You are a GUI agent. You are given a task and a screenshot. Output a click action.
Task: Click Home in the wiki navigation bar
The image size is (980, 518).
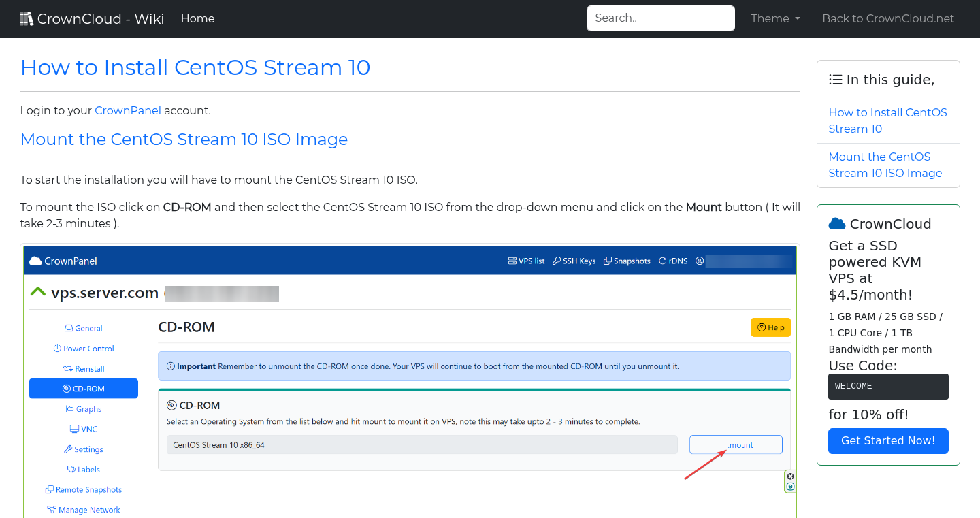point(197,18)
